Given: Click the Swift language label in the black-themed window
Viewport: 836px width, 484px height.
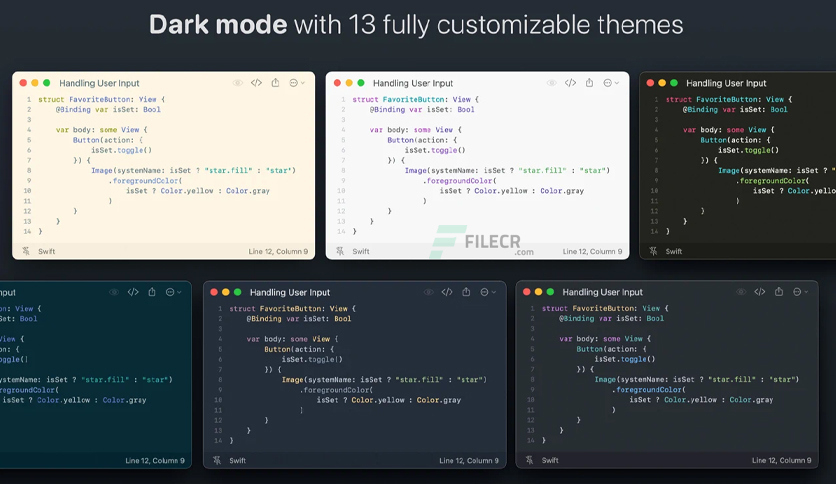Looking at the screenshot, I should (673, 251).
